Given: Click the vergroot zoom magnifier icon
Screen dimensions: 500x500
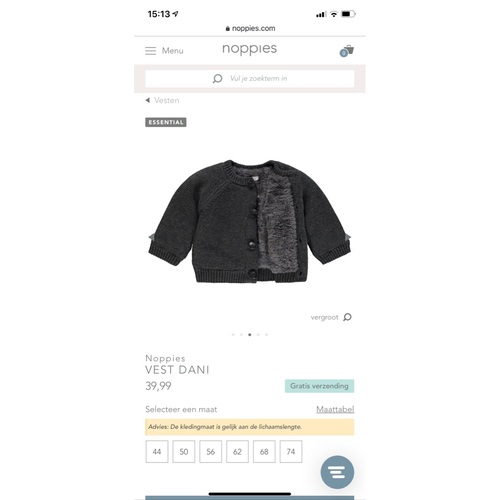Looking at the screenshot, I should click(x=347, y=317).
